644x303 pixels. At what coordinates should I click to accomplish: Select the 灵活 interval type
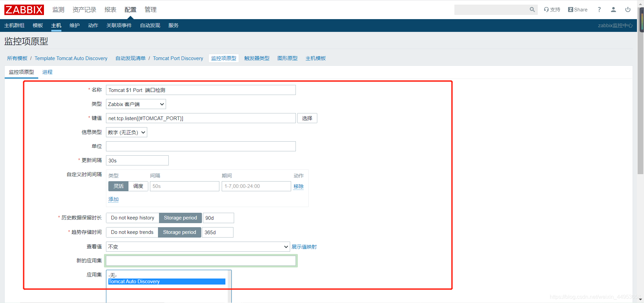[x=118, y=186]
